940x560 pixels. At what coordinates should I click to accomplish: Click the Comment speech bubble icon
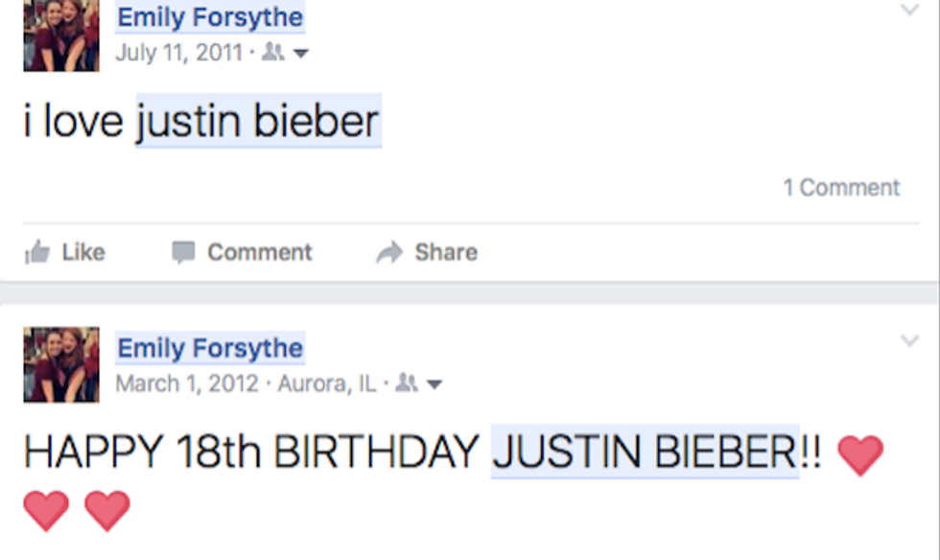pos(183,252)
